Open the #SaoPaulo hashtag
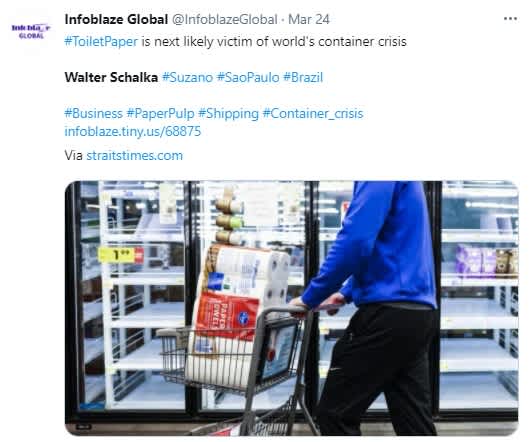The image size is (531, 442). pos(248,77)
